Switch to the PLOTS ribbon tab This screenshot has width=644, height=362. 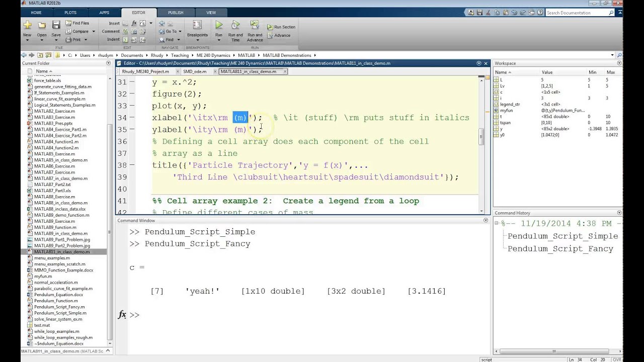pyautogui.click(x=70, y=13)
